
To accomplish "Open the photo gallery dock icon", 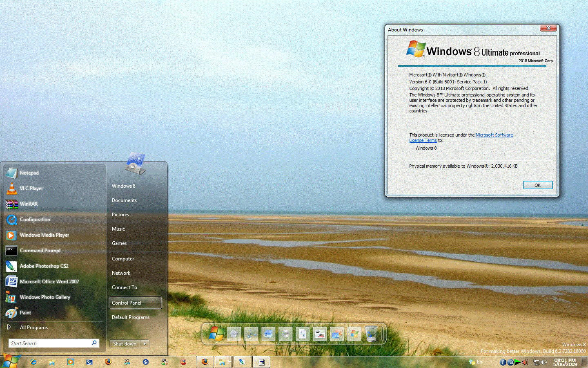I will click(x=337, y=334).
